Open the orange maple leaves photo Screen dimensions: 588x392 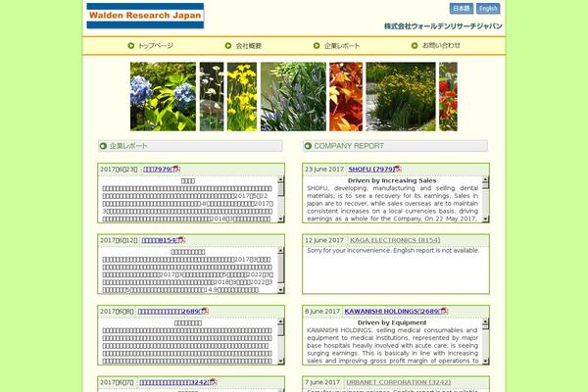pyautogui.click(x=346, y=96)
